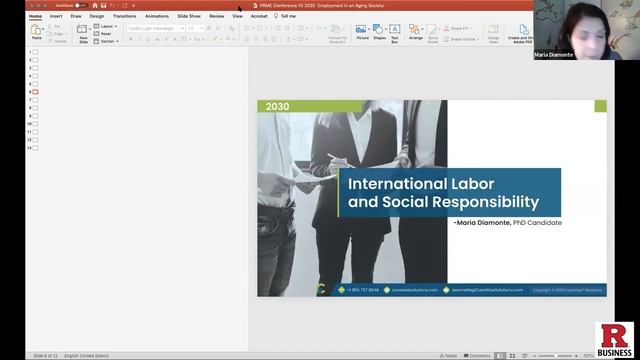Expand the Paste options arrow
The height and width of the screenshot is (360, 640).
(x=43, y=29)
